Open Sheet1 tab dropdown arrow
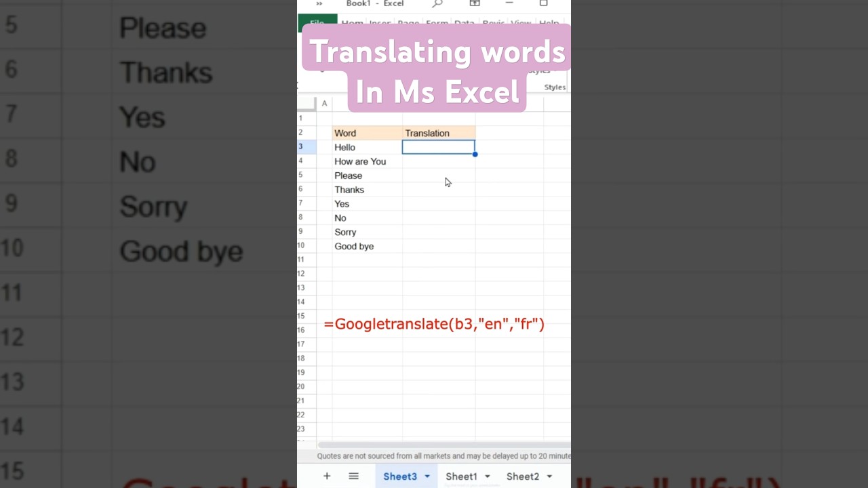The width and height of the screenshot is (868, 488). pos(487,476)
